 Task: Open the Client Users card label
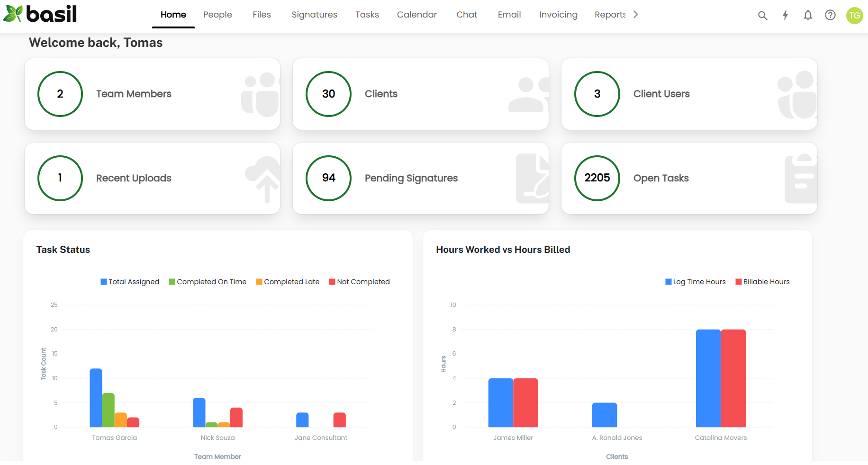(x=661, y=94)
